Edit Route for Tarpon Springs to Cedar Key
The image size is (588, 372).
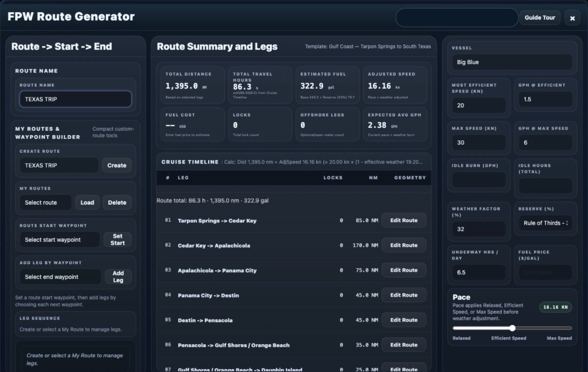pyautogui.click(x=404, y=220)
